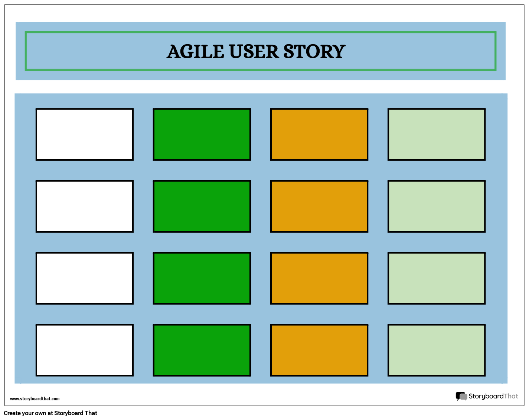This screenshot has height=420, width=529.
Task: Click the StoryboardThat speech bubble logo icon
Action: (461, 397)
